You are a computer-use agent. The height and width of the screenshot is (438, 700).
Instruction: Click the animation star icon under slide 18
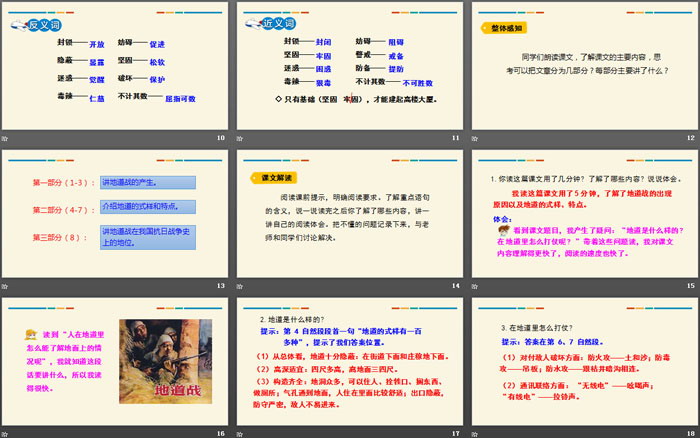click(x=475, y=434)
